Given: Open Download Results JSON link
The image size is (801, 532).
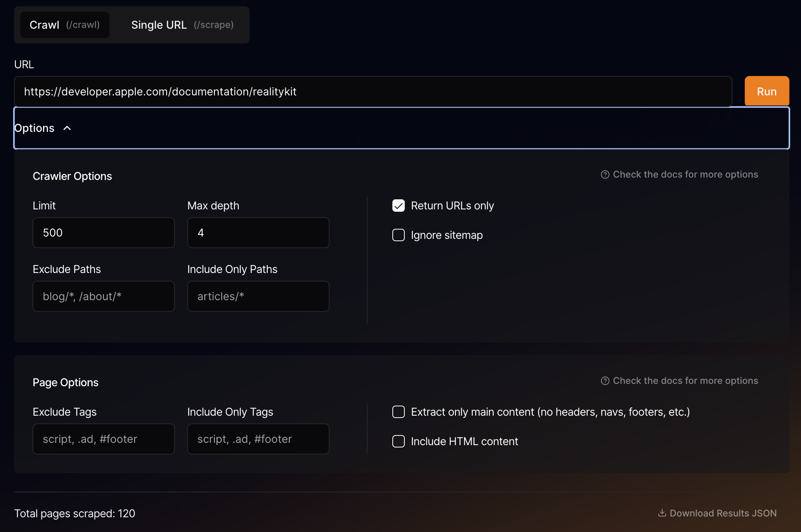Looking at the screenshot, I should pyautogui.click(x=723, y=513).
